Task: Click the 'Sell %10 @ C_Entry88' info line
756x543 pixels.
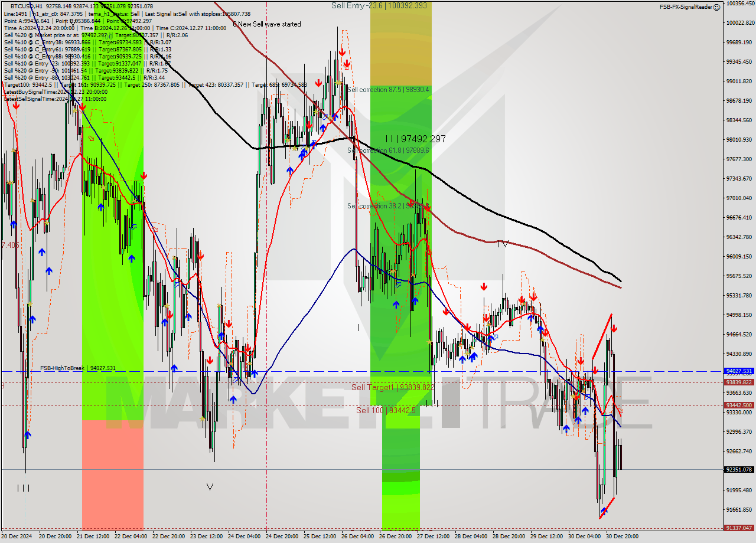Action: [87, 56]
